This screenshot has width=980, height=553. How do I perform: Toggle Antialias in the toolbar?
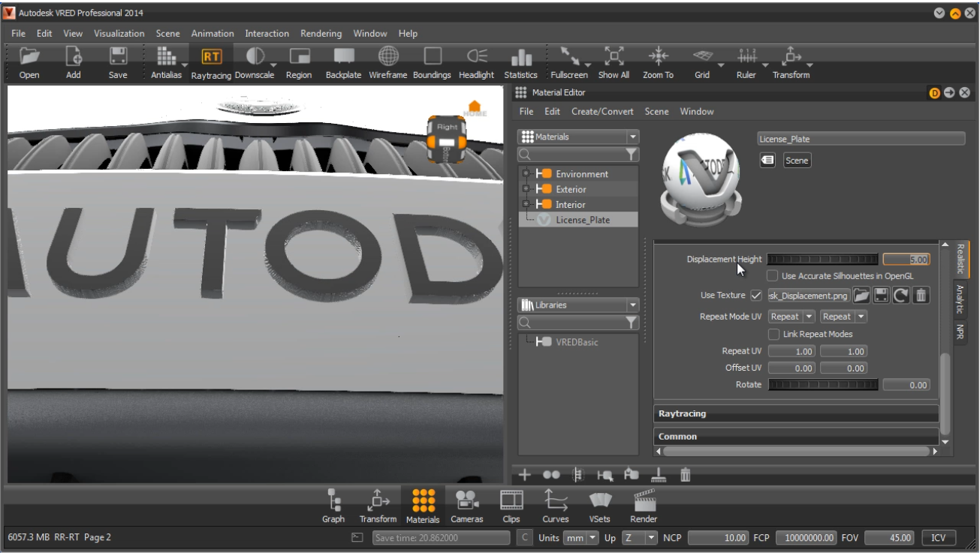(165, 56)
